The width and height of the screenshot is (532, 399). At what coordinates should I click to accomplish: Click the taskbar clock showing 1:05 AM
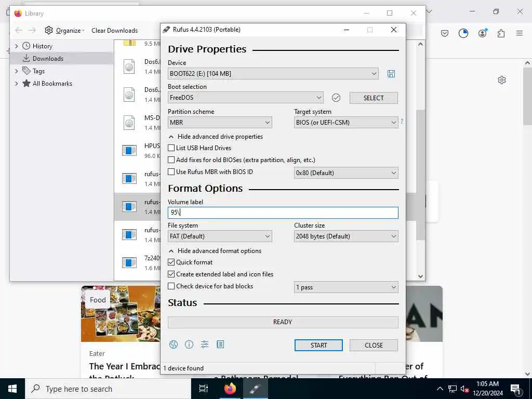tap(487, 389)
